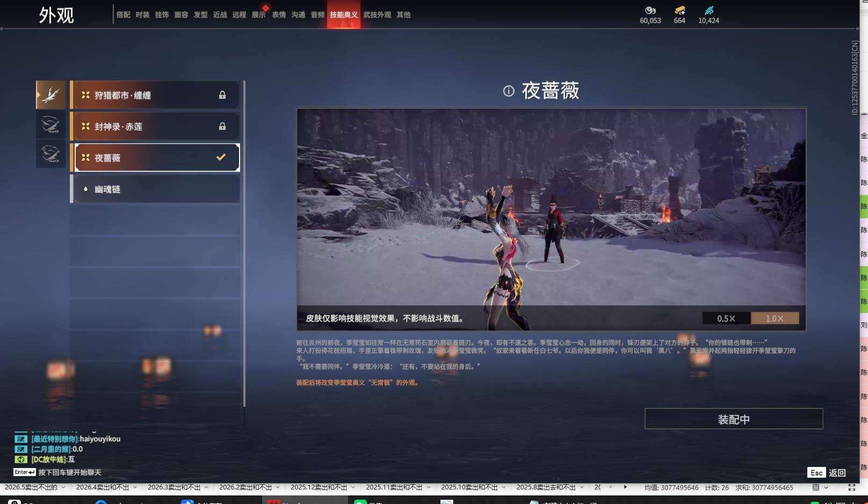This screenshot has height=504, width=868.
Task: Click the 求和: 30774956465 status value
Action: pyautogui.click(x=764, y=487)
